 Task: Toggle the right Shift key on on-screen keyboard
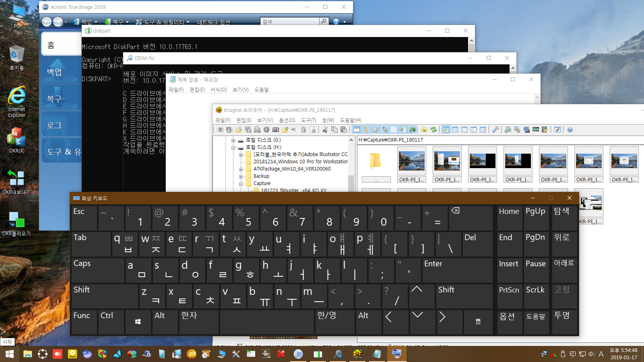[464, 296]
